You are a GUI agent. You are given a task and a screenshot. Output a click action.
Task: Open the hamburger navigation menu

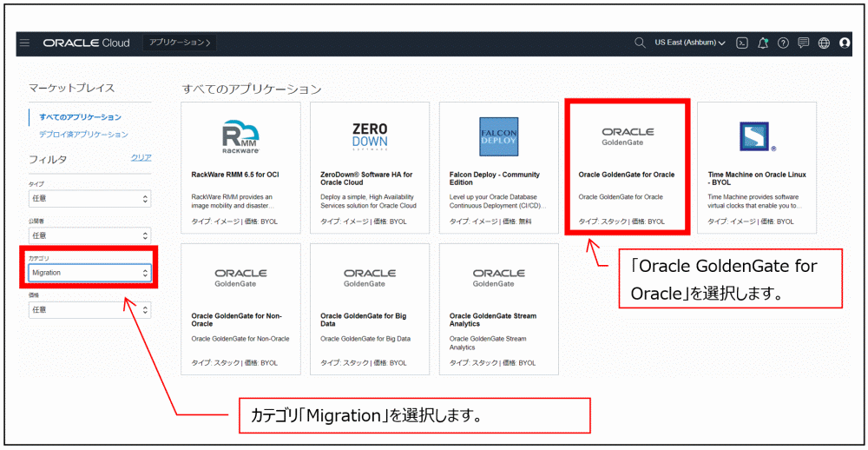click(x=24, y=43)
